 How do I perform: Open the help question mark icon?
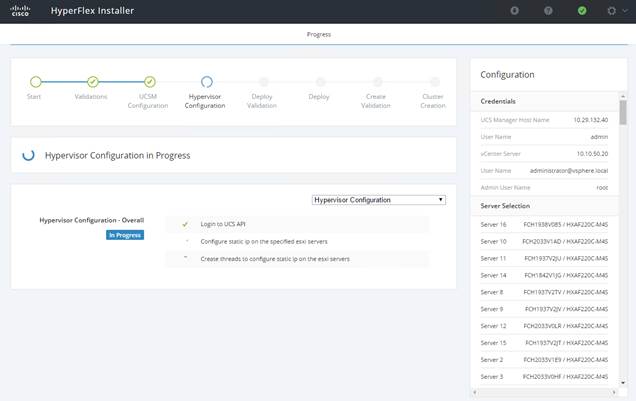(548, 11)
